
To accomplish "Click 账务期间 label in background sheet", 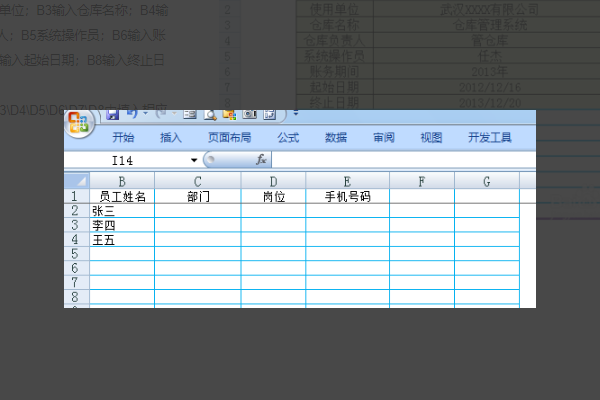I will pyautogui.click(x=334, y=72).
